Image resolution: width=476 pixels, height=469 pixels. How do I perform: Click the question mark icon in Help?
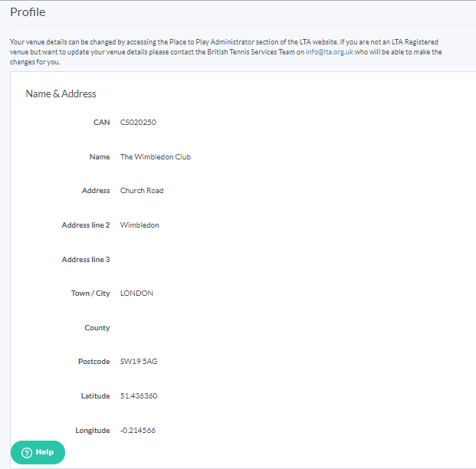pos(26,452)
